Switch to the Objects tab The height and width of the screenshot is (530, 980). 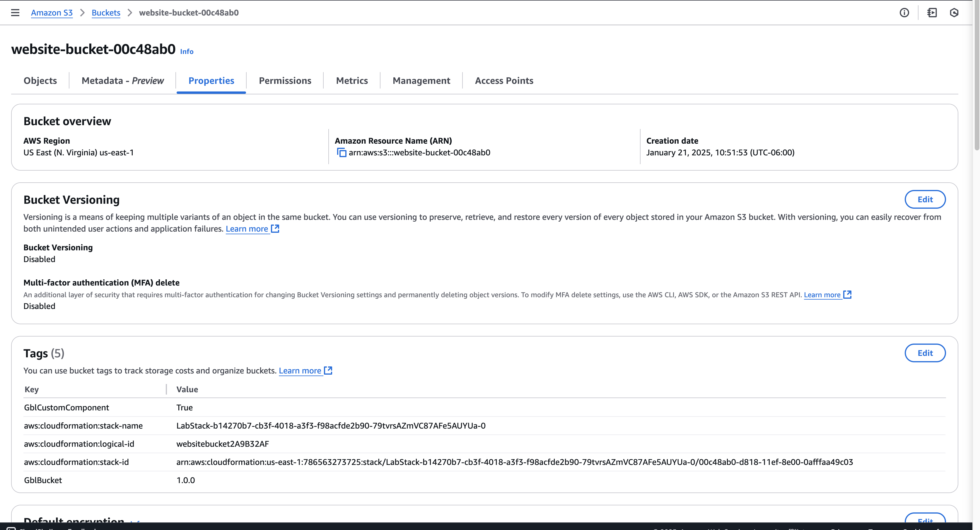pos(40,81)
